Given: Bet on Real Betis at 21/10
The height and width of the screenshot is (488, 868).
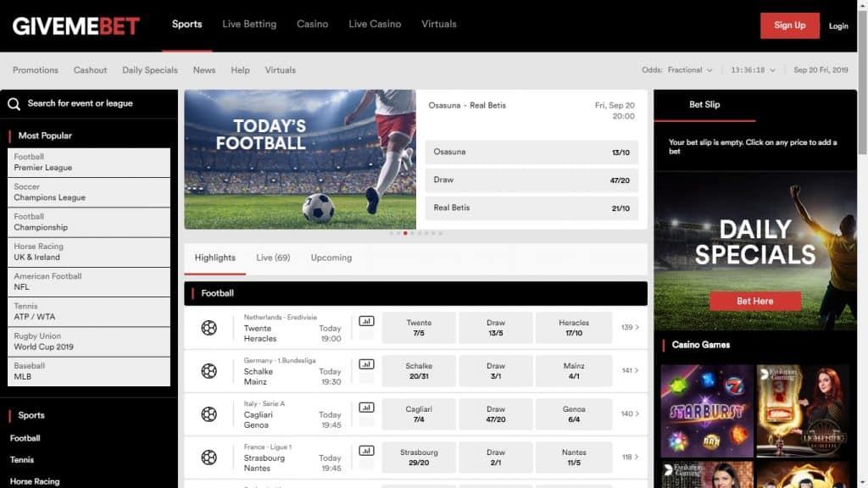Looking at the screenshot, I should pyautogui.click(x=531, y=208).
